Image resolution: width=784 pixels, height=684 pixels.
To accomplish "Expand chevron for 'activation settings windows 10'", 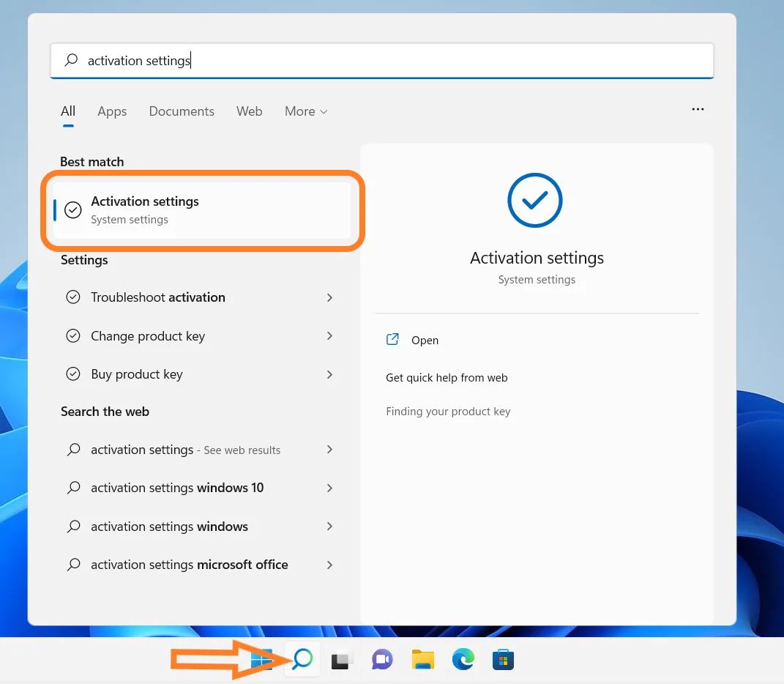I will [x=329, y=488].
